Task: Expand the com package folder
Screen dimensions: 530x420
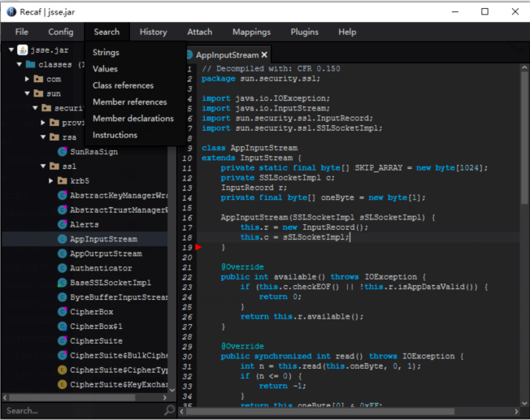Action: [27, 79]
